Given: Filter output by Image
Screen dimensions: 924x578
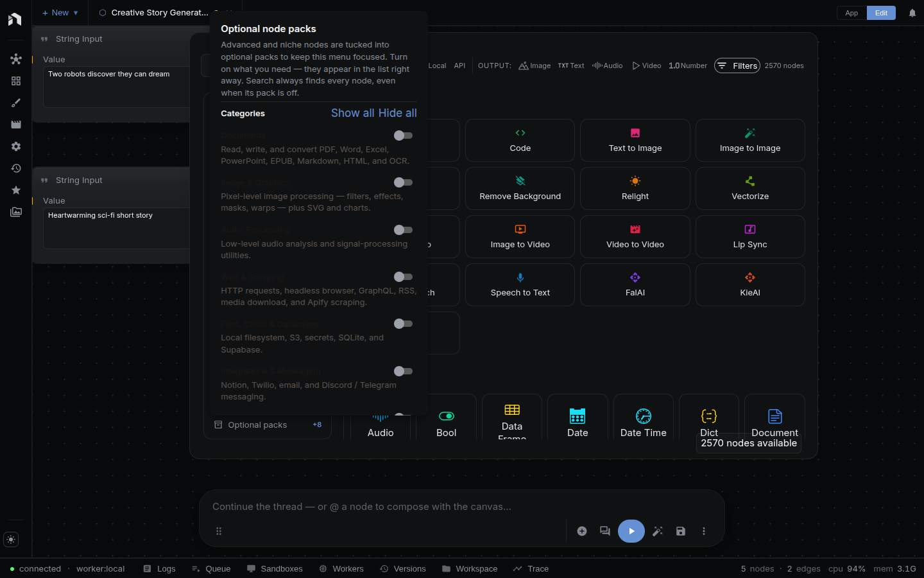Looking at the screenshot, I should [535, 66].
